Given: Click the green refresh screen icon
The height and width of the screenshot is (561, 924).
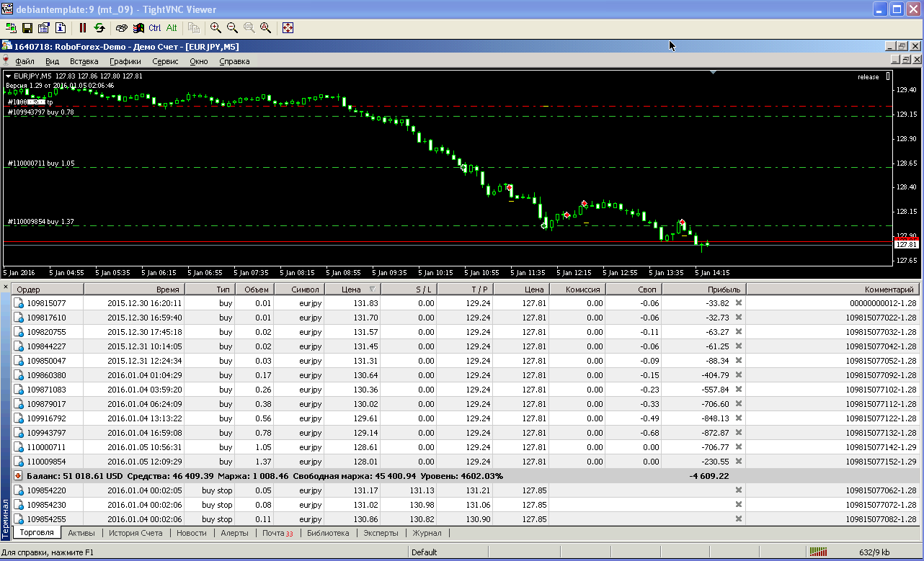Looking at the screenshot, I should point(99,27).
